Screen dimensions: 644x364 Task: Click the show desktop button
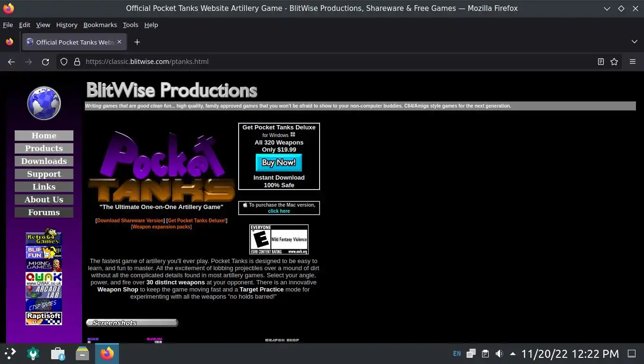click(632, 353)
